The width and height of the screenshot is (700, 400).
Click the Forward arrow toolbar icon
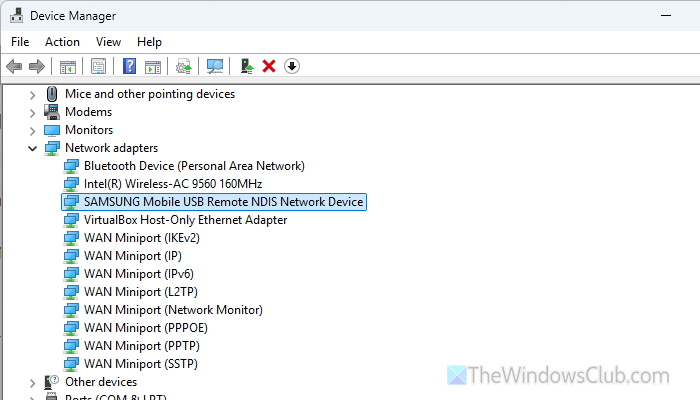point(37,67)
